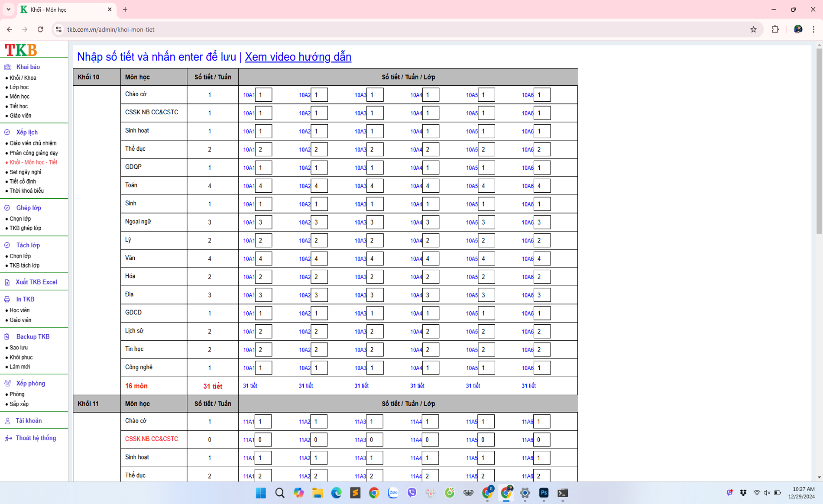Click the Tài khoản user icon
The image size is (823, 504).
pyautogui.click(x=7, y=421)
